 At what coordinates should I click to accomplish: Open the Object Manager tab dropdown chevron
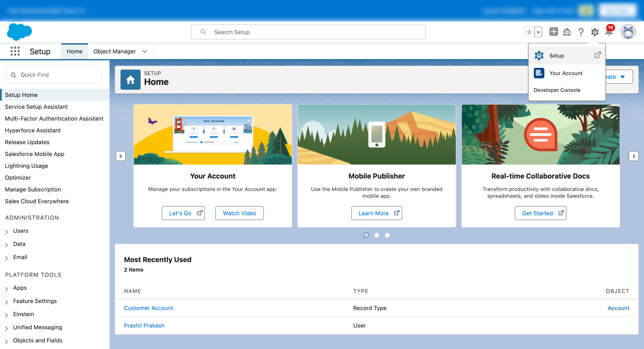point(144,51)
